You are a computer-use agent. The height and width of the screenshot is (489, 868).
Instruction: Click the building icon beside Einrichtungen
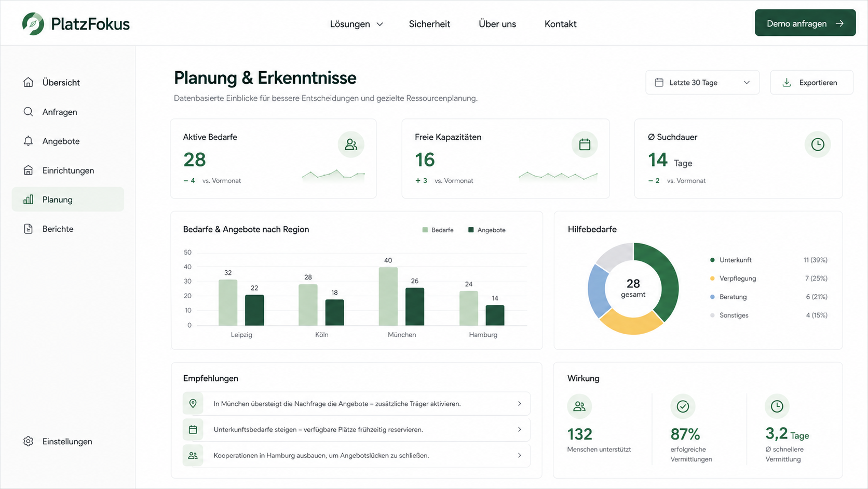point(28,170)
